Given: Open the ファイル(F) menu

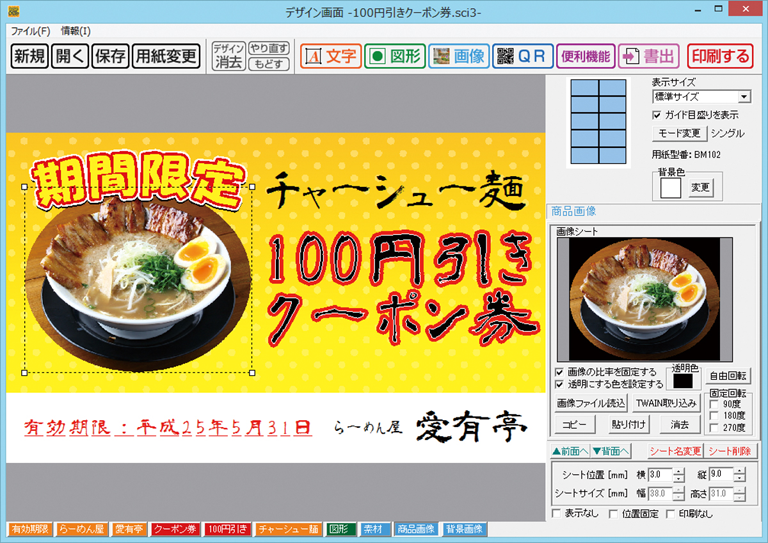Looking at the screenshot, I should pyautogui.click(x=30, y=31).
